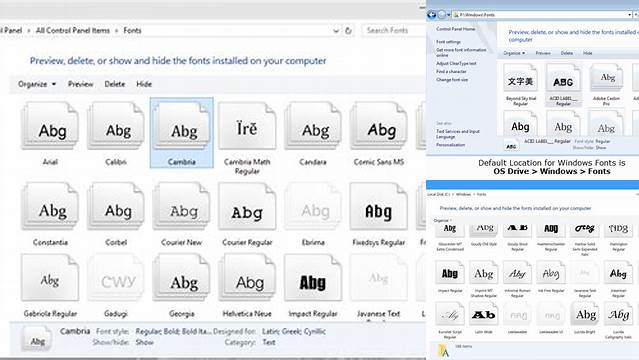Select the Adobe Caslon Pro font icon
Screen dimensions: 639x360
point(606,78)
